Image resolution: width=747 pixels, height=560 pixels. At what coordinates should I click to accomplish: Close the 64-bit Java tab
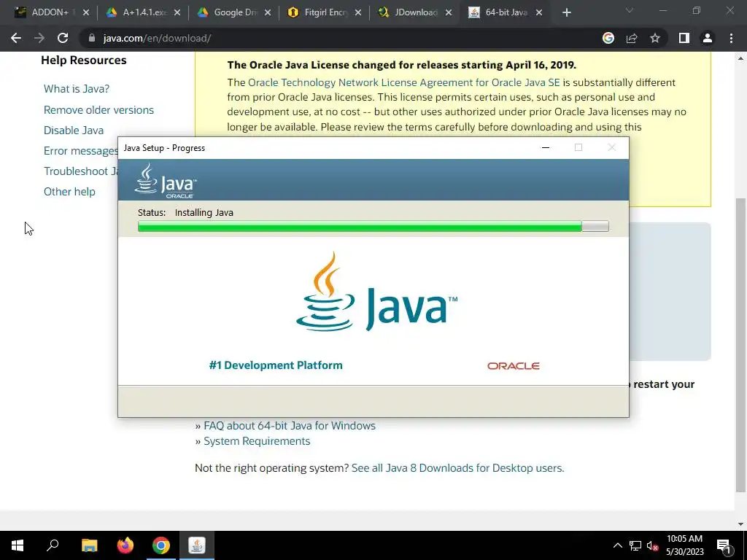539,13
